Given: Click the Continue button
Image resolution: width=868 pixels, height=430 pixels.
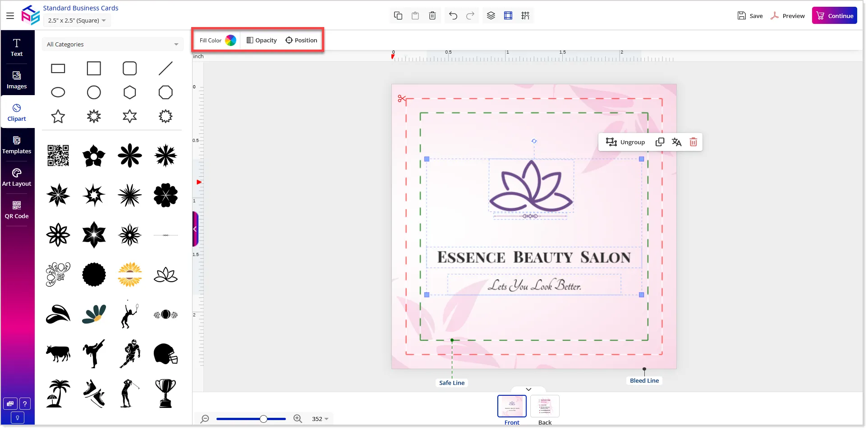Looking at the screenshot, I should [x=835, y=16].
